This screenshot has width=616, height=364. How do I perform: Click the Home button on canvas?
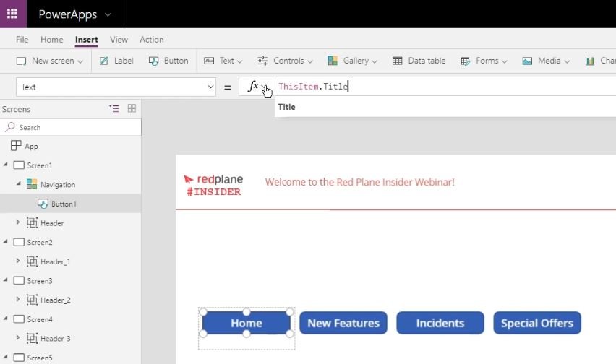point(247,323)
